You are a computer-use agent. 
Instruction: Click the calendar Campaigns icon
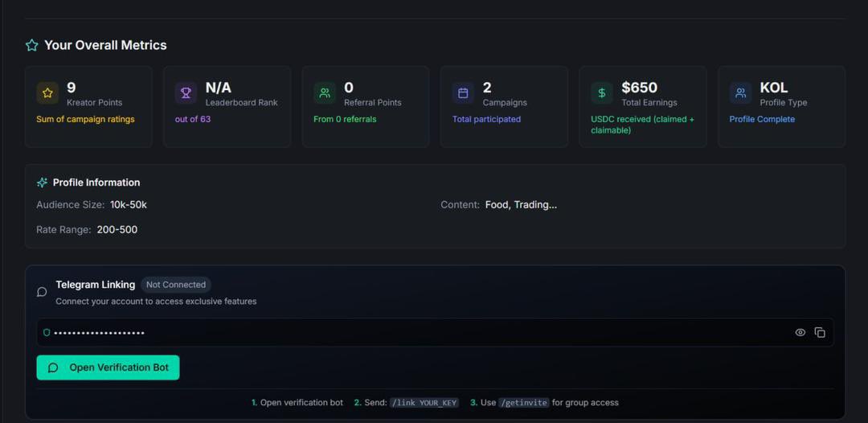coord(464,93)
